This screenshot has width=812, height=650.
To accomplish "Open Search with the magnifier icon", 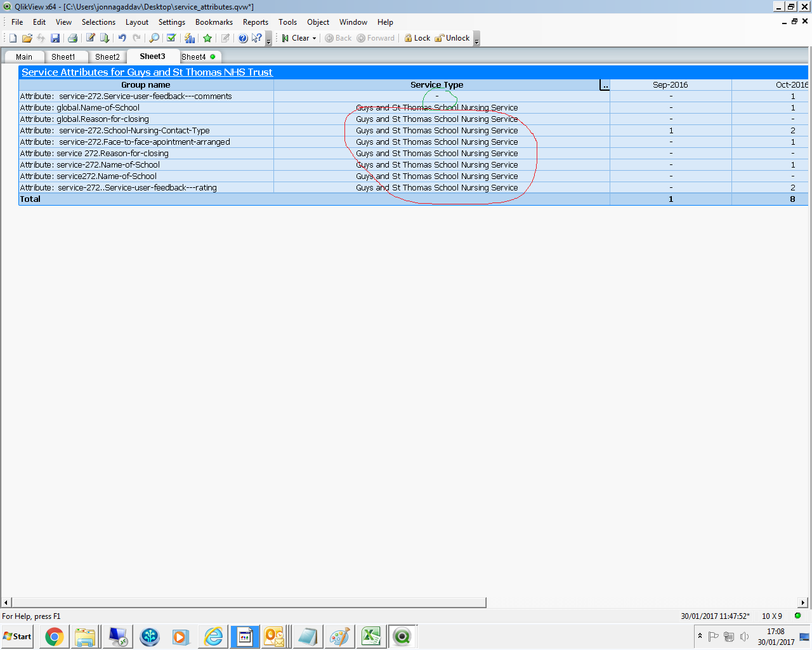I will 154,38.
